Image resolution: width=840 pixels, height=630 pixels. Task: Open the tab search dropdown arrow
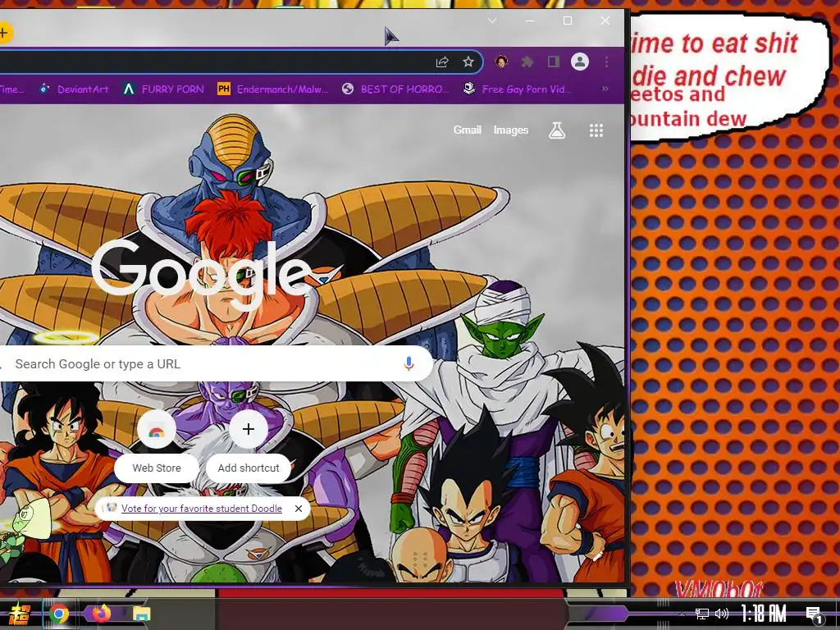(x=492, y=21)
